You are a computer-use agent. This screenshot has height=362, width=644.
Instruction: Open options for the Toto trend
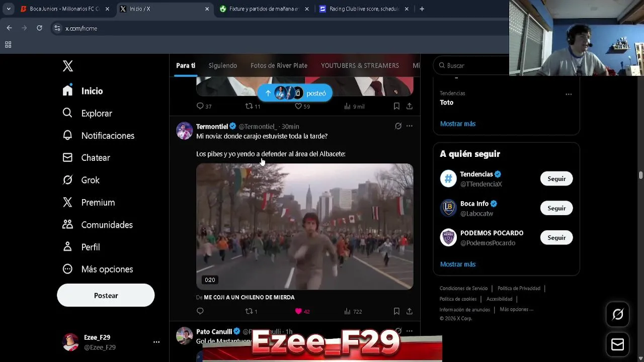pos(569,94)
